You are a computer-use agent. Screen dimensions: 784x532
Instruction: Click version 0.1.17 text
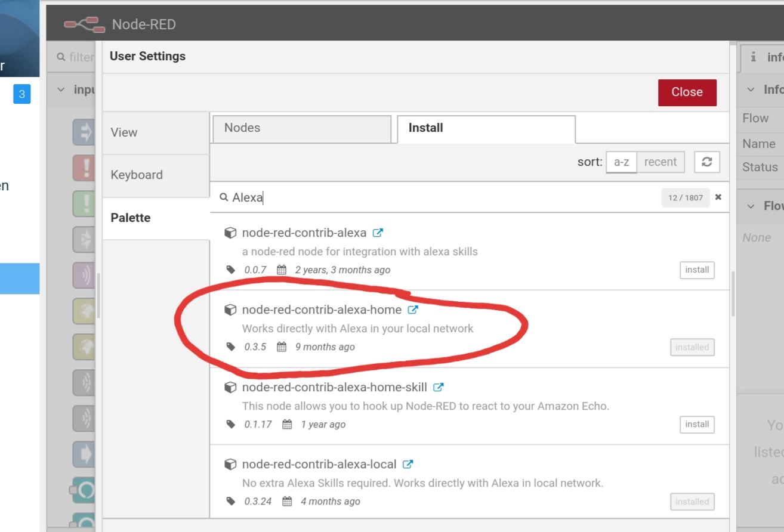(258, 425)
